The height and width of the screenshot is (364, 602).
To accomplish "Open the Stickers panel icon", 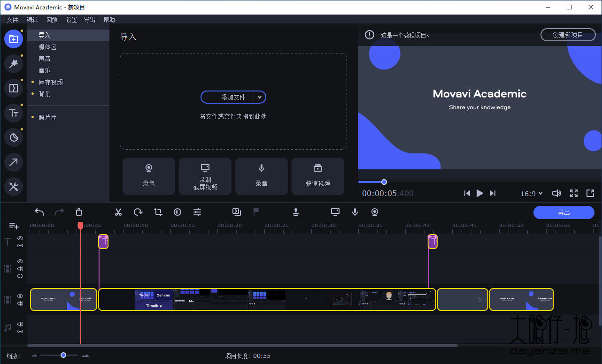I will click(x=14, y=137).
